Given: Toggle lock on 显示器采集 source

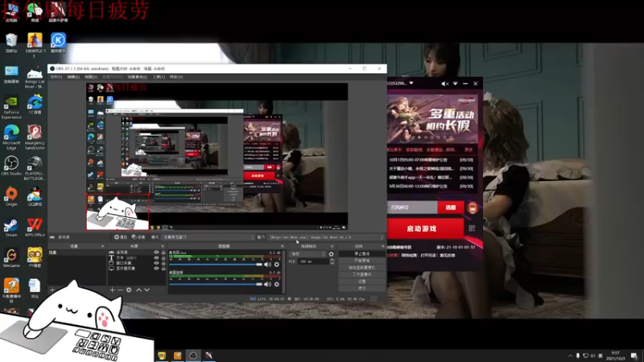Looking at the screenshot, I should 163,269.
